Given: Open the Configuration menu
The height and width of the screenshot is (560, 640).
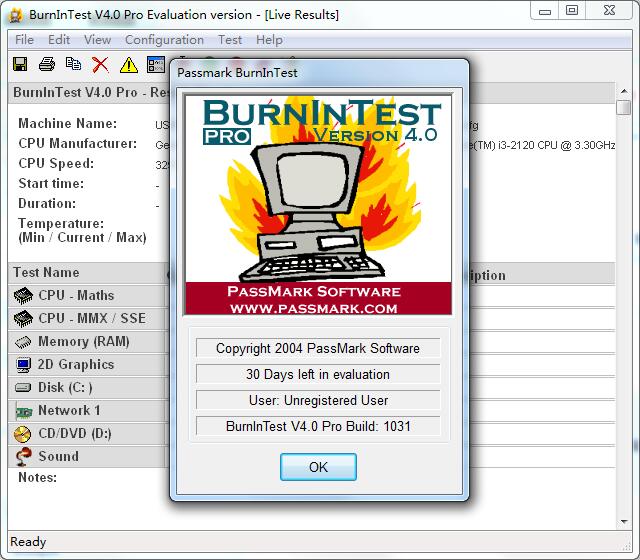Looking at the screenshot, I should [164, 40].
